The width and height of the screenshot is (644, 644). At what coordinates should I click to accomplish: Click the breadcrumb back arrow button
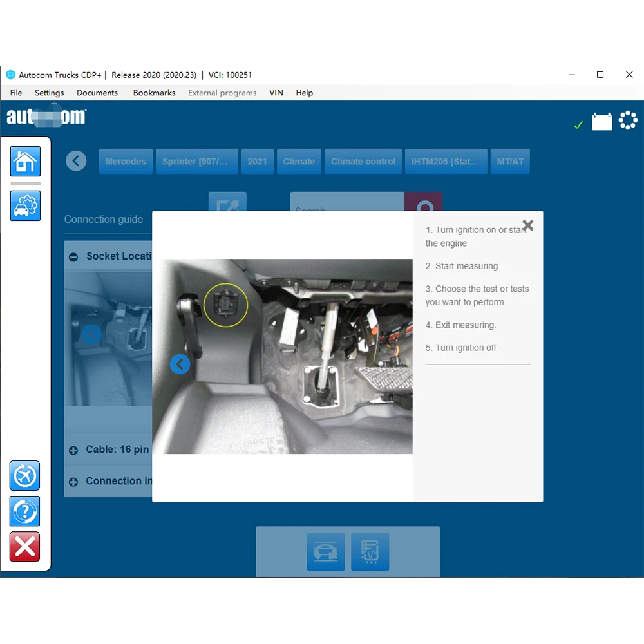76,160
